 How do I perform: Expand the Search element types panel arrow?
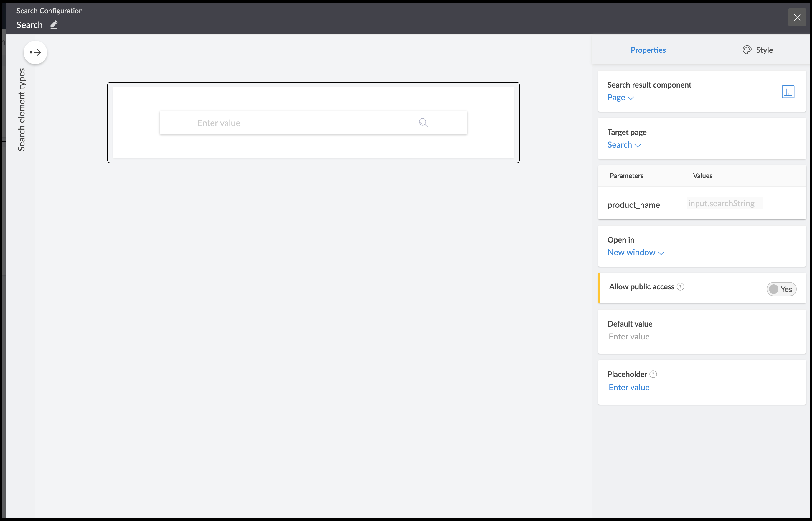[x=35, y=52]
